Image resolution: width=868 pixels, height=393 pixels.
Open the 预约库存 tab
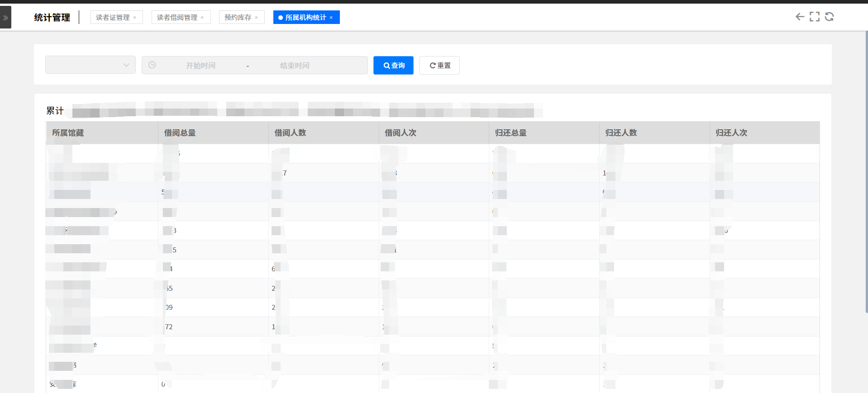pyautogui.click(x=238, y=18)
